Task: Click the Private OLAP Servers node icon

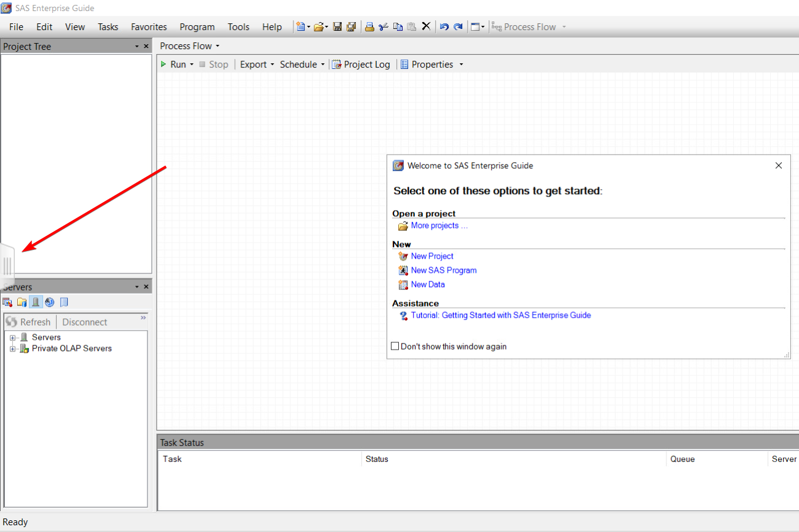Action: [x=24, y=348]
